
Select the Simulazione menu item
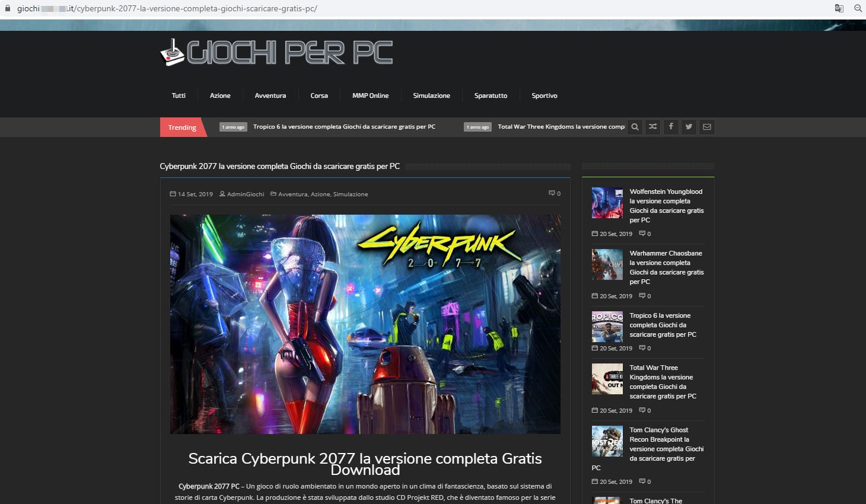pos(432,95)
